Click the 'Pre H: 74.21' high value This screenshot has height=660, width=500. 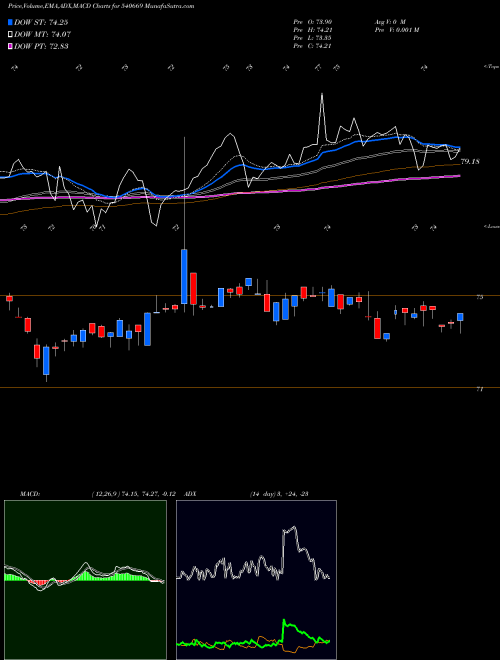pyautogui.click(x=312, y=30)
